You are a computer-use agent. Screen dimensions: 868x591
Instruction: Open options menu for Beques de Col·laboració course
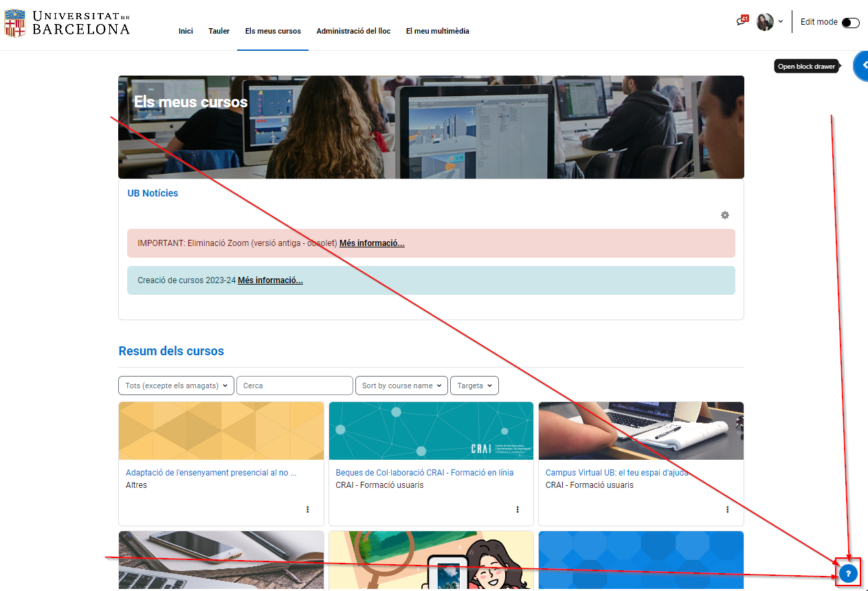click(518, 509)
